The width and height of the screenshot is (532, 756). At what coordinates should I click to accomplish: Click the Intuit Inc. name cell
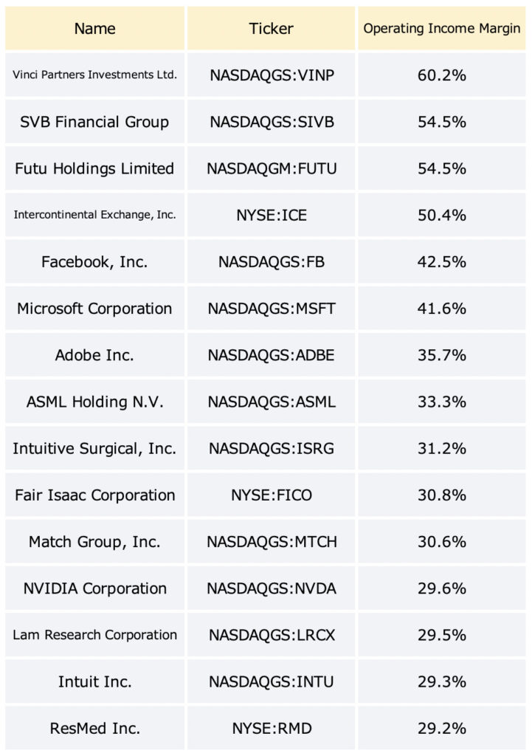95,681
